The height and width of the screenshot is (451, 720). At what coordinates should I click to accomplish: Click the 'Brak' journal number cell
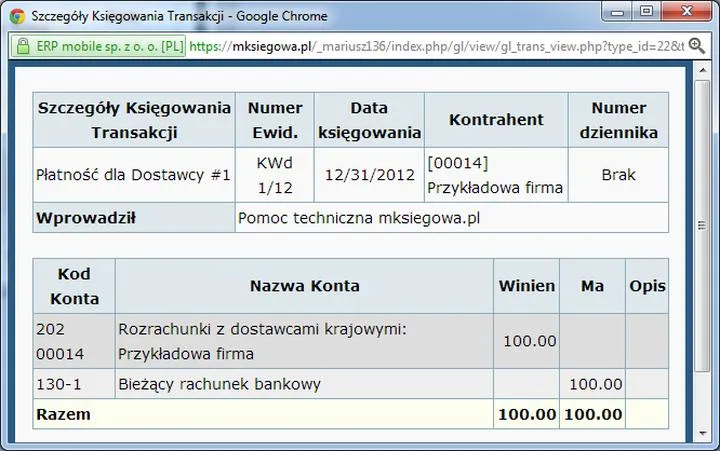[x=619, y=175]
